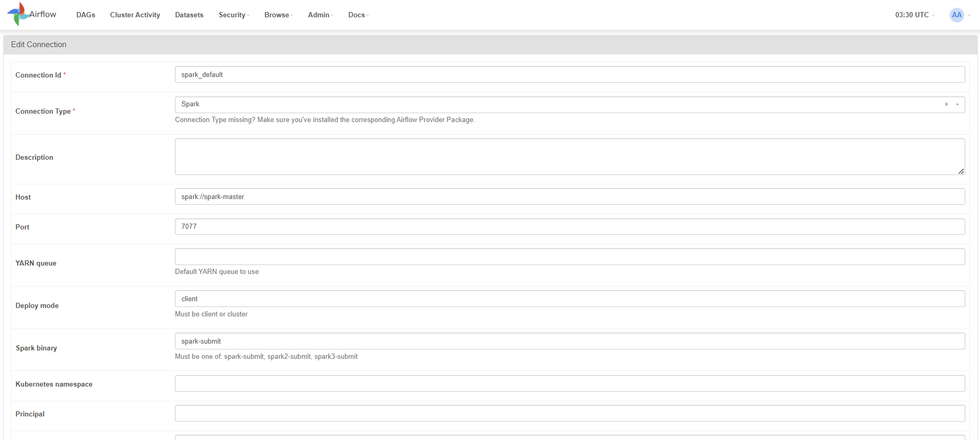
Task: Click the 'Must be one of: spark-submit' hint
Action: 266,356
